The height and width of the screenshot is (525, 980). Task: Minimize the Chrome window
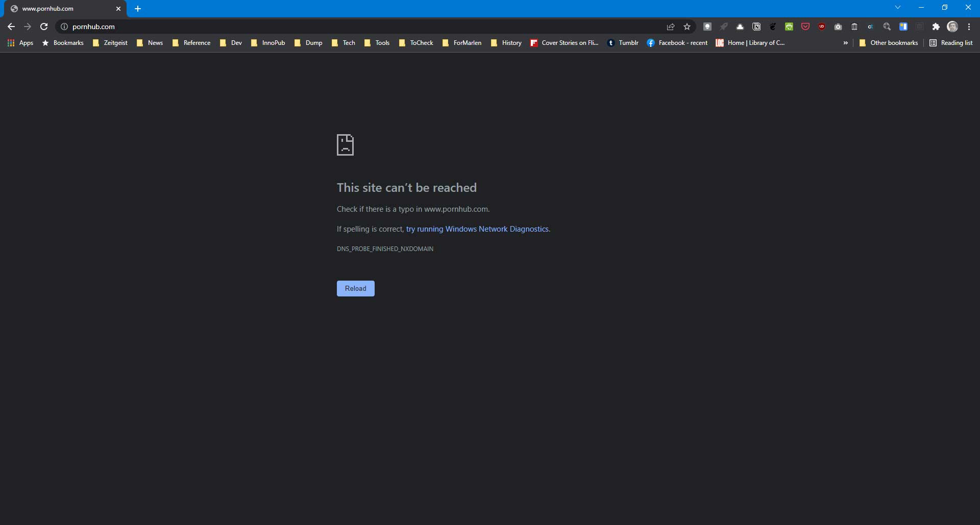click(x=921, y=7)
